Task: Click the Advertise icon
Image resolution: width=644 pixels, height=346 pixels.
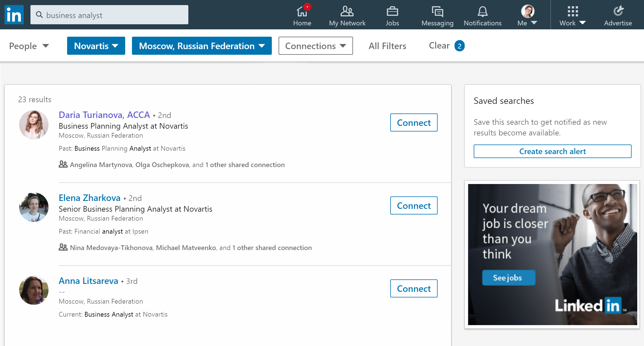Action: coord(618,11)
